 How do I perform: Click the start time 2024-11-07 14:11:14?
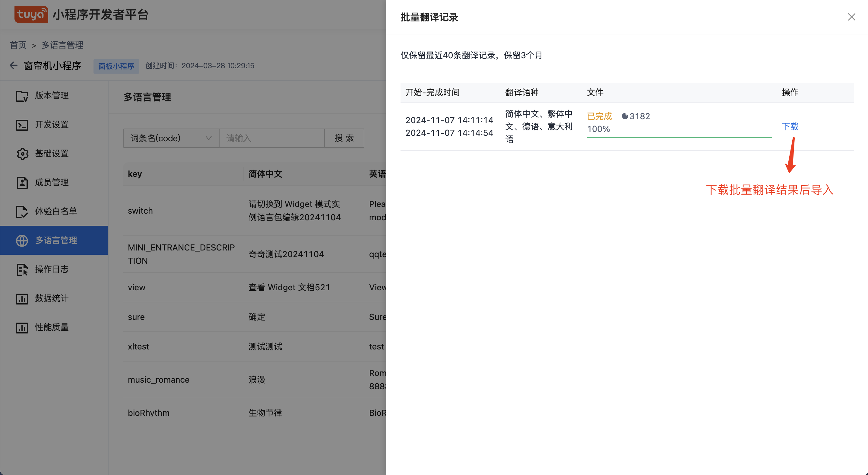coord(449,120)
